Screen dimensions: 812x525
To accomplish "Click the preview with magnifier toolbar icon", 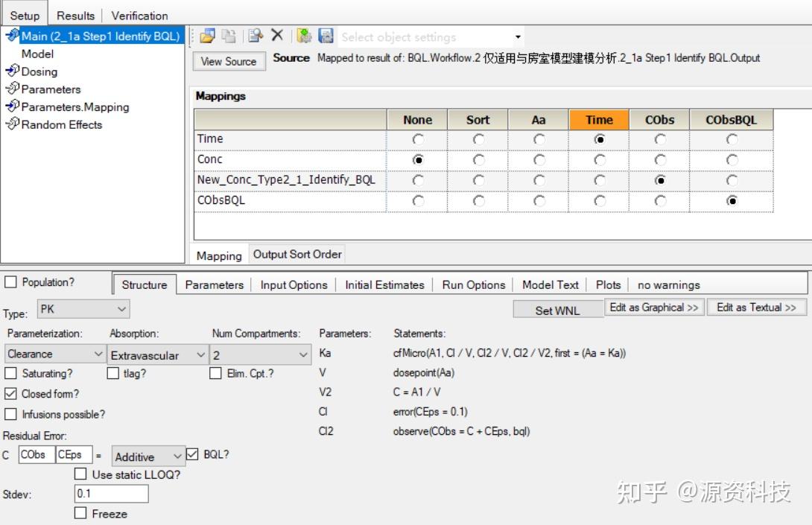I will 255,35.
